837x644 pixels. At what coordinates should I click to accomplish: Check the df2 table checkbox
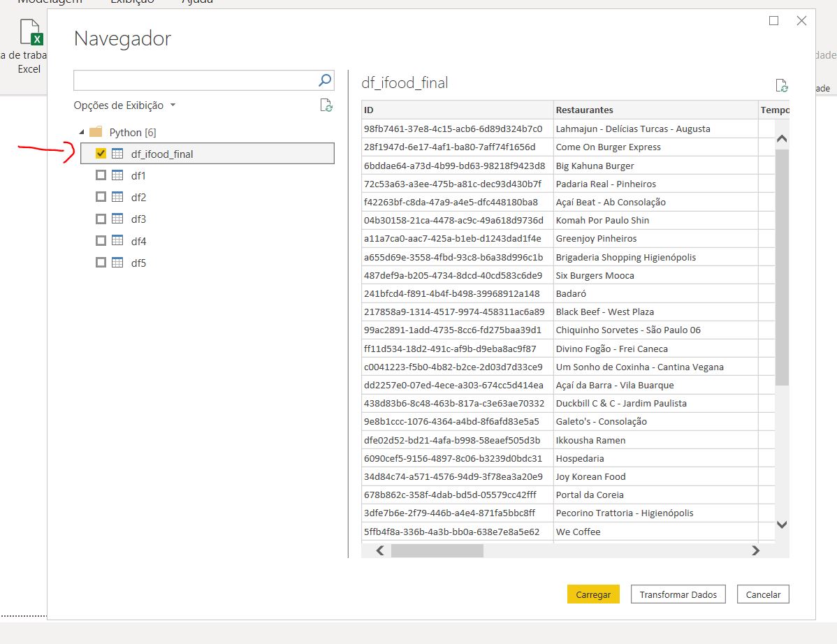101,197
